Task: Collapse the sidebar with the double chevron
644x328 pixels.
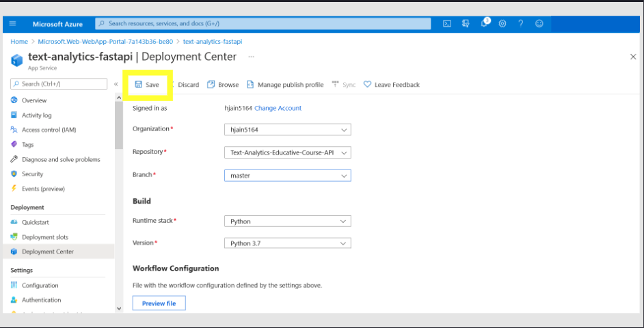Action: pos(116,84)
